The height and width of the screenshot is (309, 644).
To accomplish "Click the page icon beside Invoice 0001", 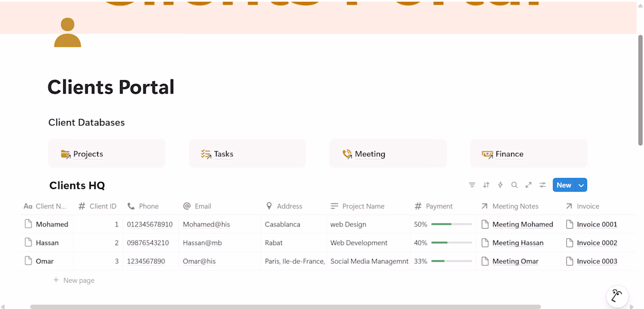I will click(569, 224).
